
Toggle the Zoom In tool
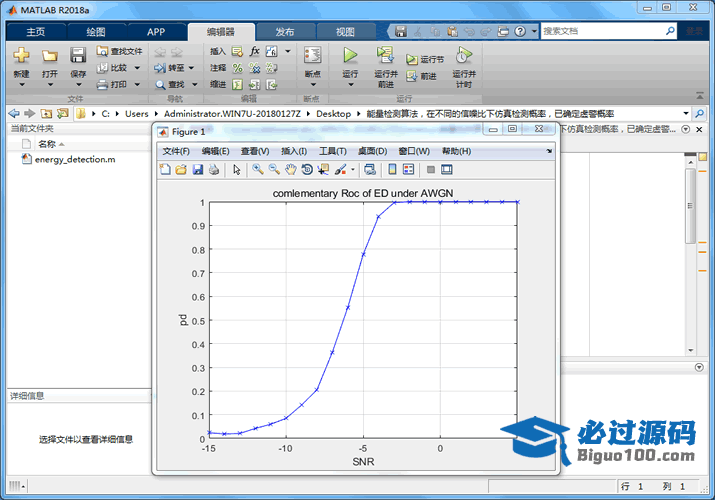[x=258, y=170]
